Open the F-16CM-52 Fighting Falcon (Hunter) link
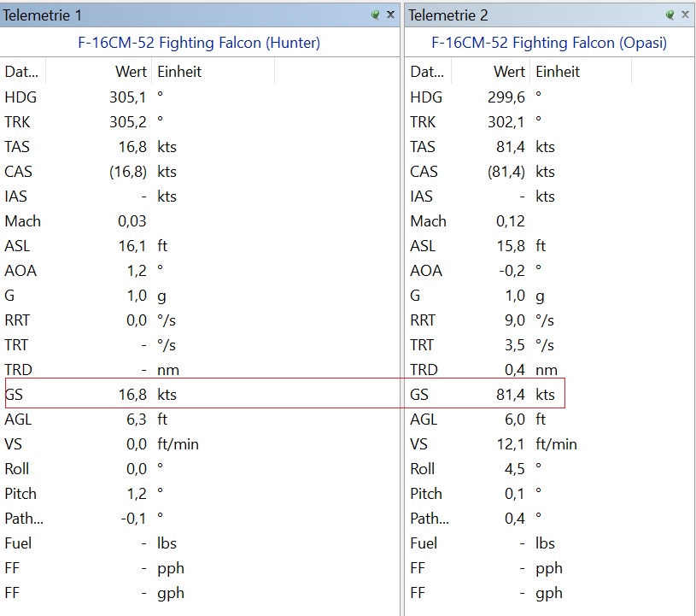This screenshot has width=696, height=616. coord(199,43)
